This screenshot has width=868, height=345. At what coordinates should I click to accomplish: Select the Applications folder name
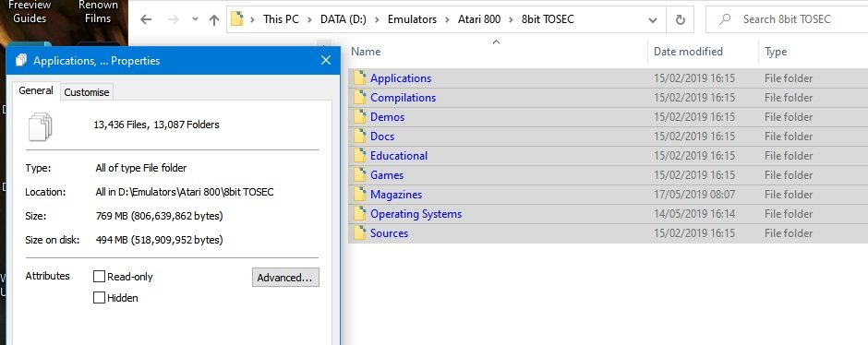pos(401,78)
